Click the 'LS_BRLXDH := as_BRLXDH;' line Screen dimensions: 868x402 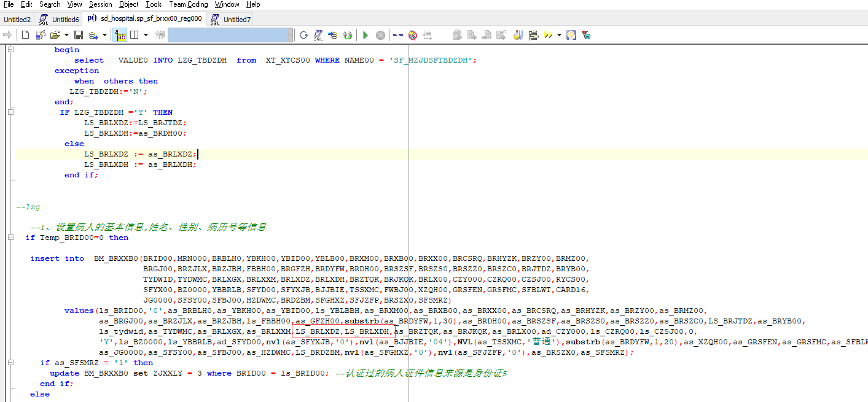(x=140, y=164)
